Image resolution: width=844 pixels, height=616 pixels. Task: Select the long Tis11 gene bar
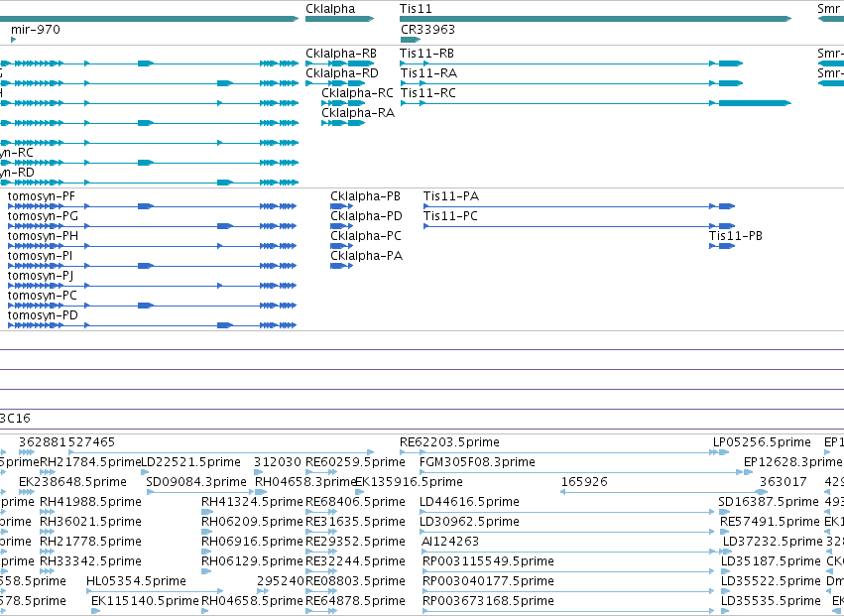(x=595, y=19)
